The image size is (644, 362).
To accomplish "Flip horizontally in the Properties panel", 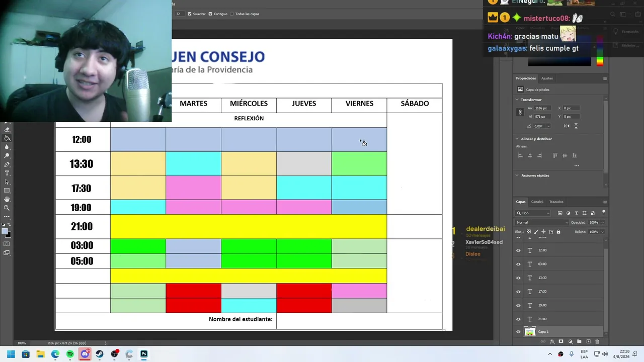I will point(567,126).
